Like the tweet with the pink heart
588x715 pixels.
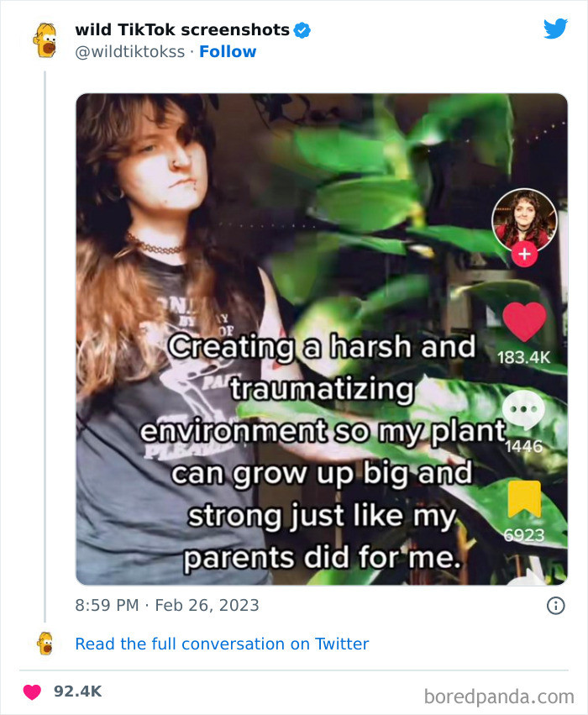[32, 691]
